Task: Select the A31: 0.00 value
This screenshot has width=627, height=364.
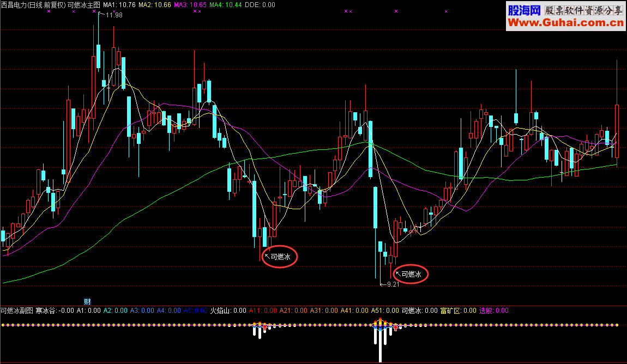Action: click(x=324, y=311)
